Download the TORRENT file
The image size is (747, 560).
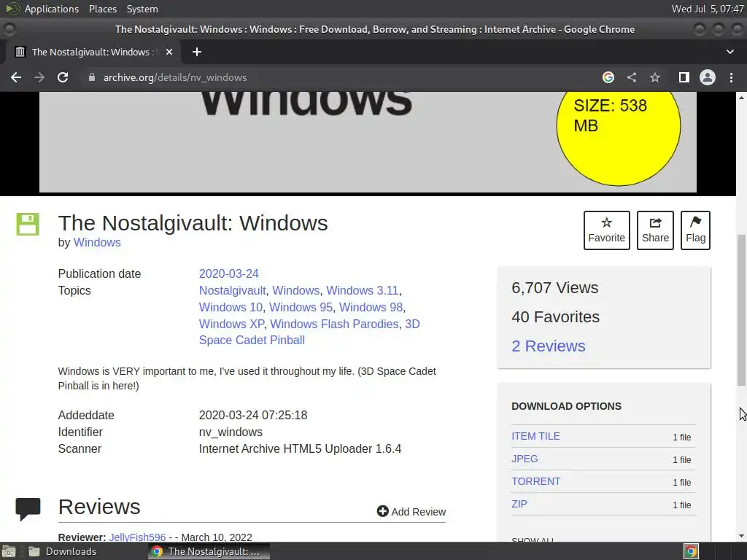point(536,481)
